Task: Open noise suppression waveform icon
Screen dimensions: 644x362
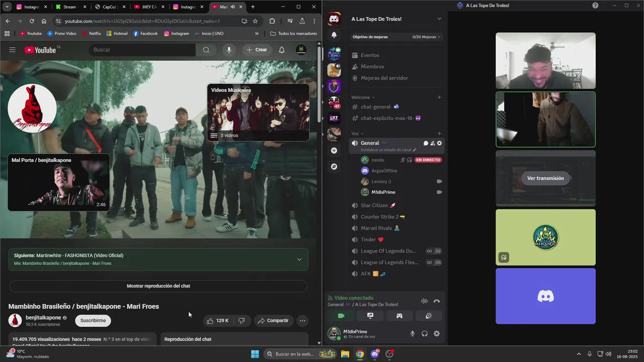Action: click(425, 301)
